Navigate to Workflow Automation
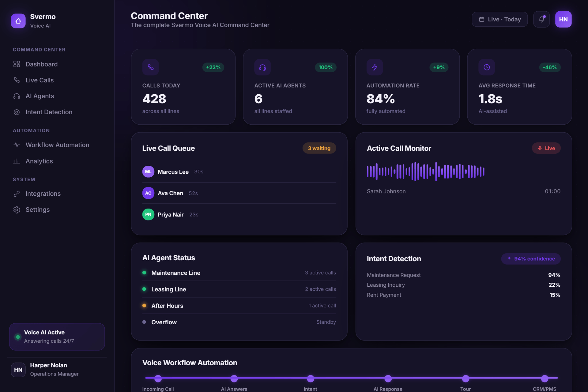Image resolution: width=588 pixels, height=392 pixels. point(57,145)
